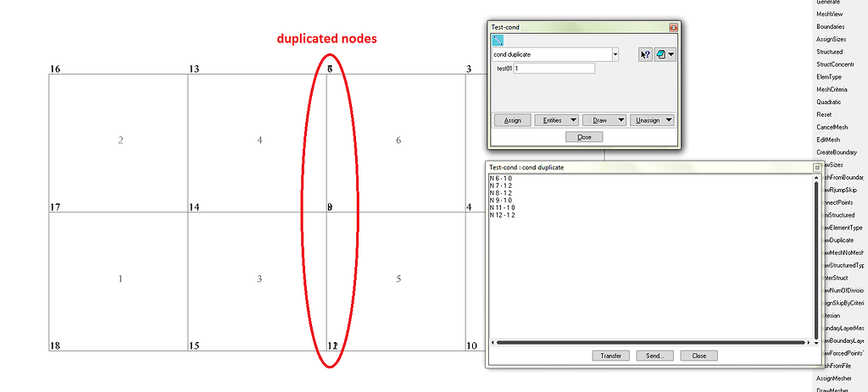Click the test01 value input field
Image resolution: width=868 pixels, height=392 pixels.
554,68
